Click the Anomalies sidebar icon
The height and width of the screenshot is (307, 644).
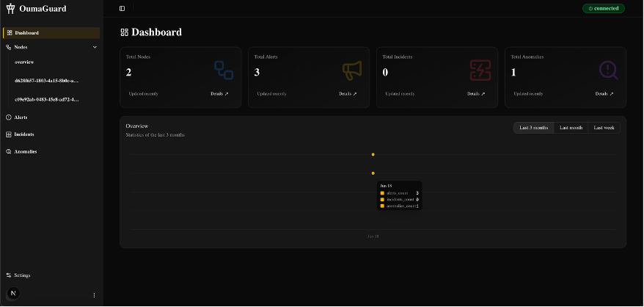tap(9, 151)
